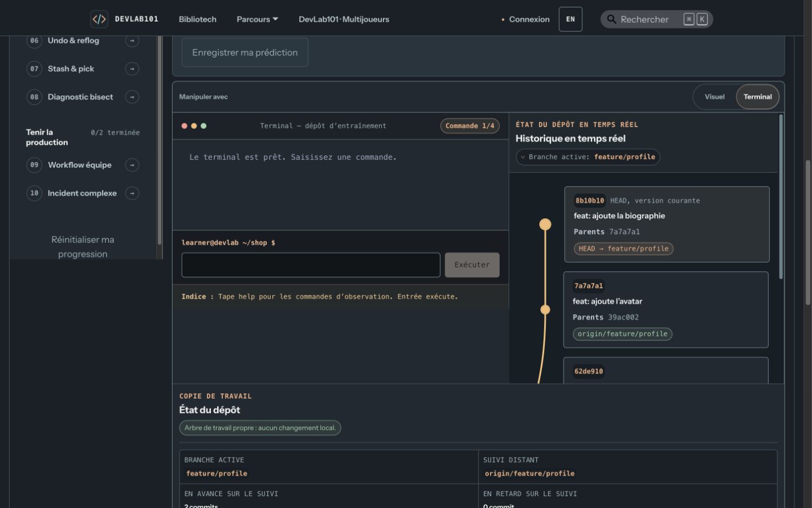The width and height of the screenshot is (812, 508).
Task: Open lesson 06 Undo & reflog arrow
Action: pos(132,40)
